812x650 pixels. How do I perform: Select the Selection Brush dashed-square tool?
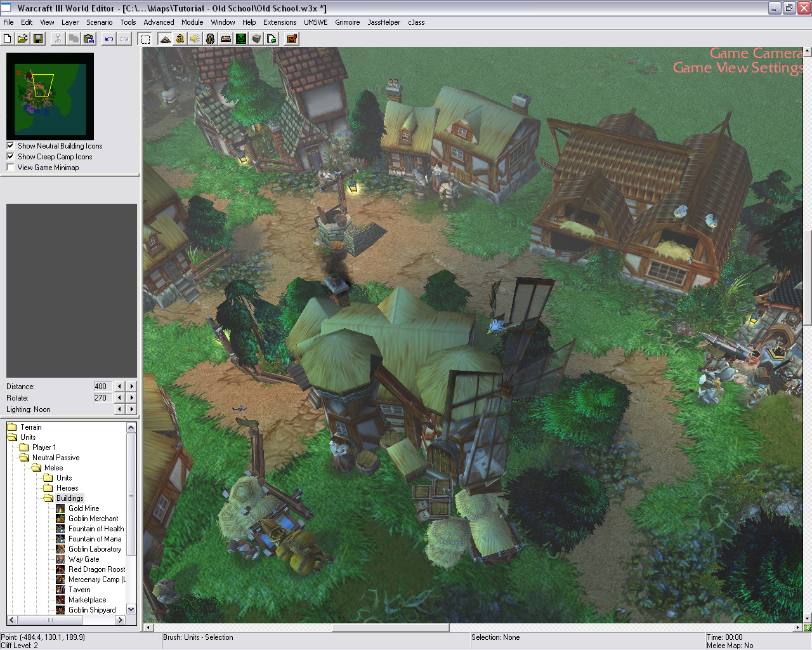[x=145, y=39]
